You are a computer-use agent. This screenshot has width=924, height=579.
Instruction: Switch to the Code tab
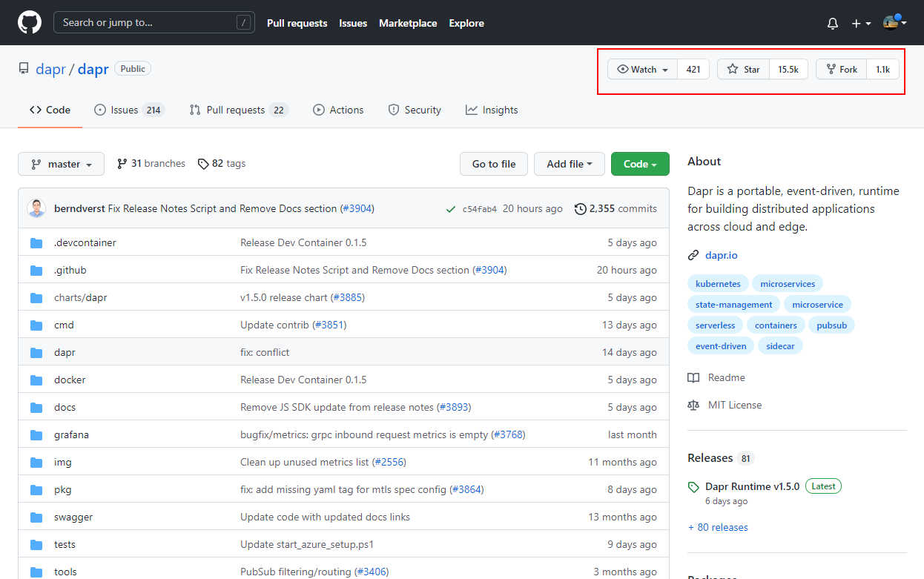point(50,110)
